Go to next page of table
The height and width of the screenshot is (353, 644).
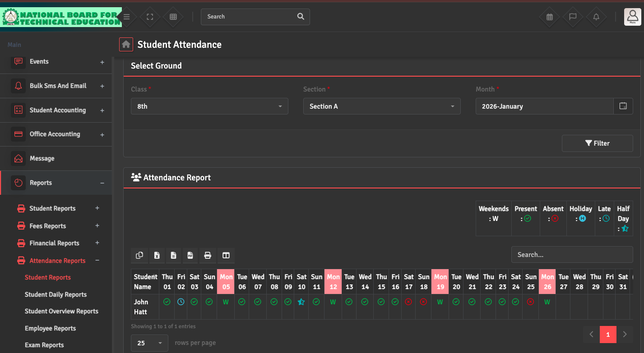[625, 335]
